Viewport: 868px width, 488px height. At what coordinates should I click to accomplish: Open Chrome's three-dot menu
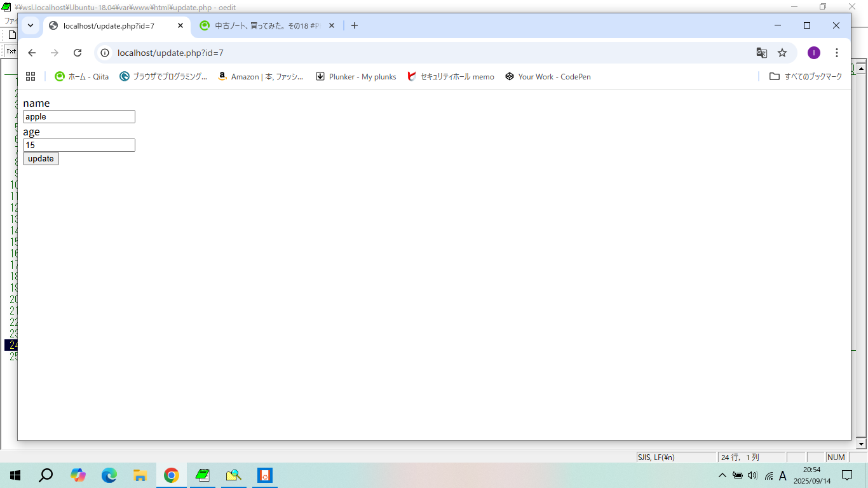tap(837, 53)
